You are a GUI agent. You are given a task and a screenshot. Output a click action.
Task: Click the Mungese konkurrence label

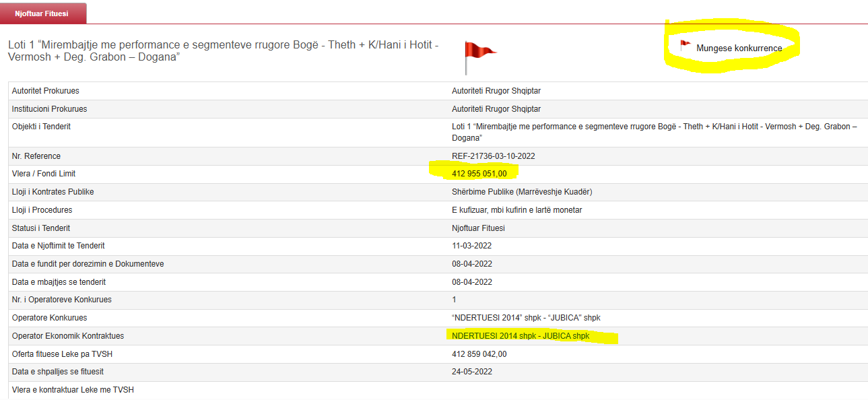(739, 48)
